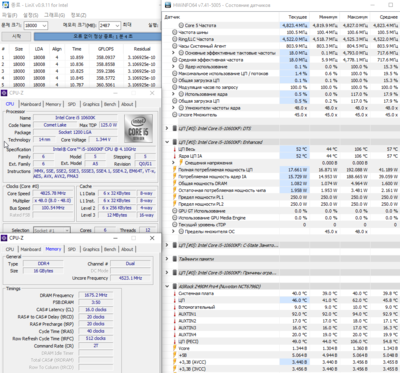
Task: Click the CPU-Z icon in the Memory window title bar
Action: [x=4, y=238]
